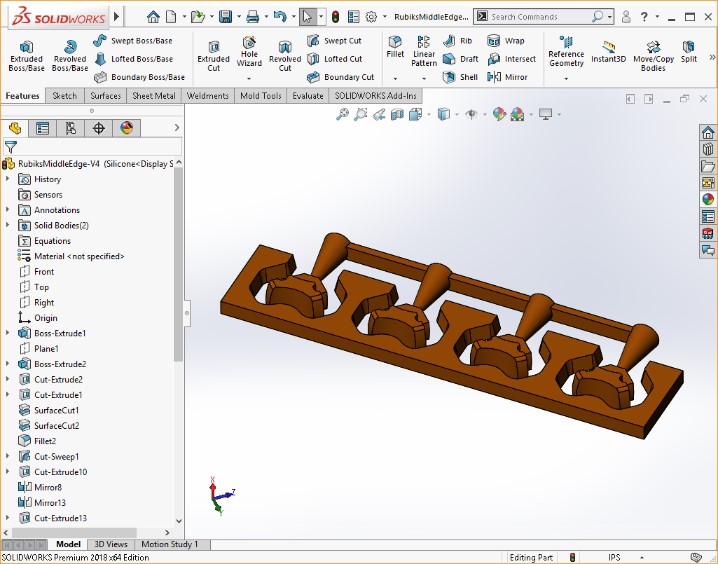Click the Section View icon
This screenshot has width=718, height=564.
(x=397, y=114)
